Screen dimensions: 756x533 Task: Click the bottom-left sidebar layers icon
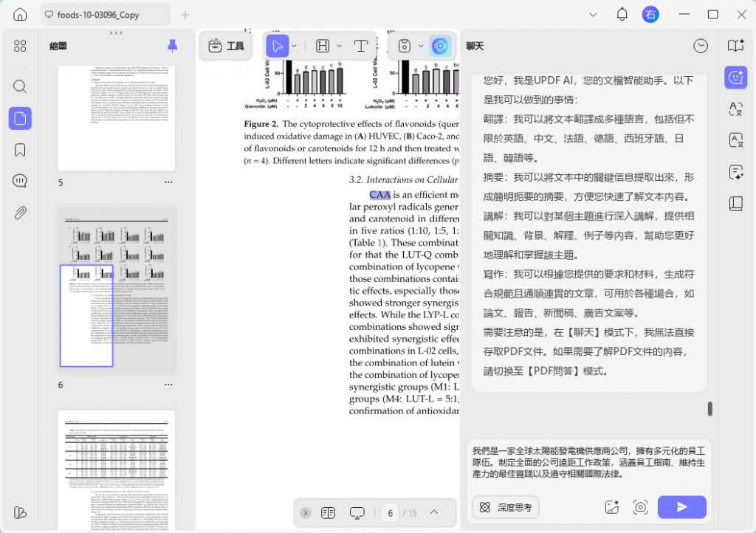pos(20,512)
